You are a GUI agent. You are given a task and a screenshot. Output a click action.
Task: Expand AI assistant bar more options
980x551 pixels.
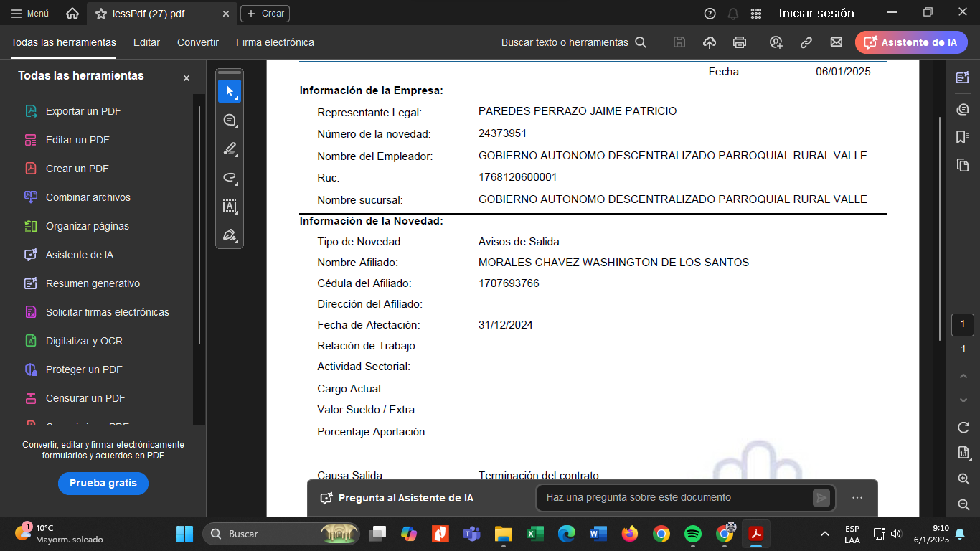pos(857,498)
